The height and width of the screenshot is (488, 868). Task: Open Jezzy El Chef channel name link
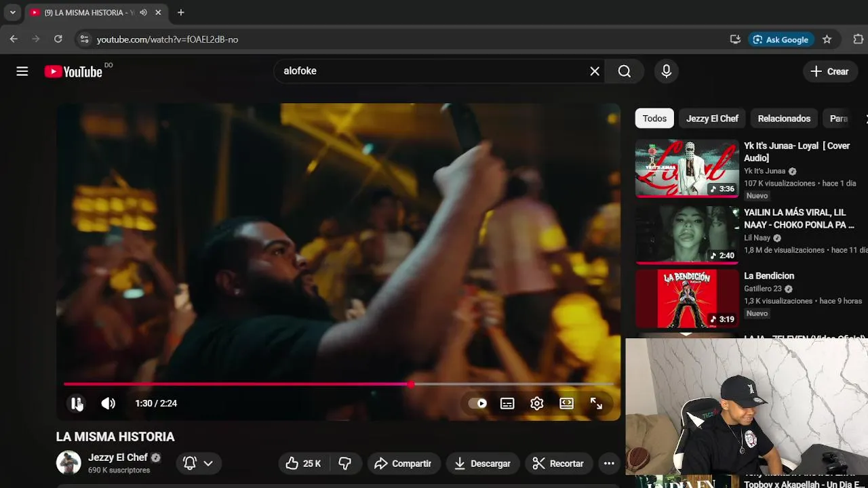118,457
